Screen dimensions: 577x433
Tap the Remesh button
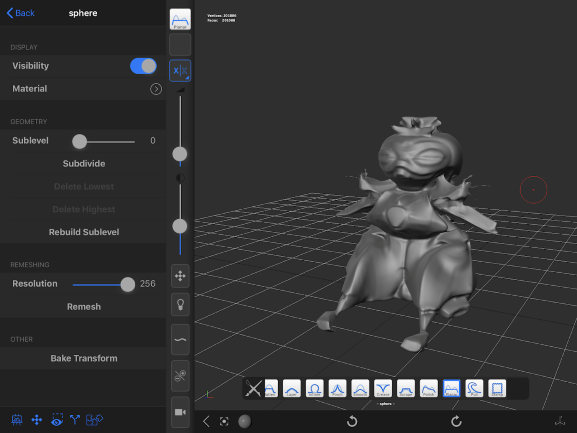(84, 307)
